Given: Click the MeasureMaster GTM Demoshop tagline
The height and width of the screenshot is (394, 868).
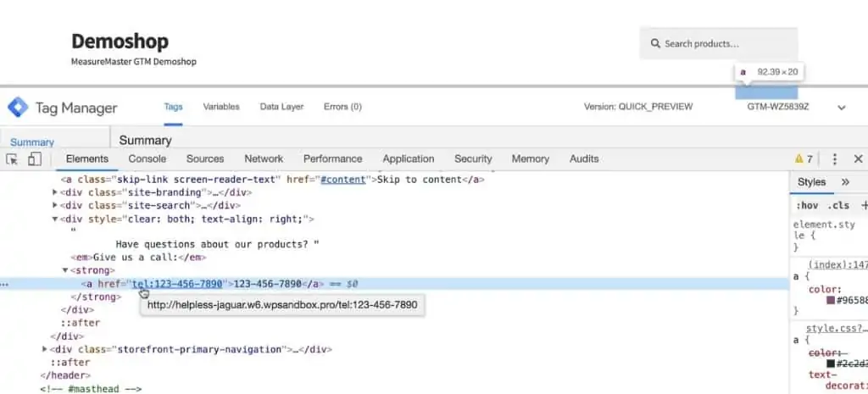Looking at the screenshot, I should [x=133, y=62].
